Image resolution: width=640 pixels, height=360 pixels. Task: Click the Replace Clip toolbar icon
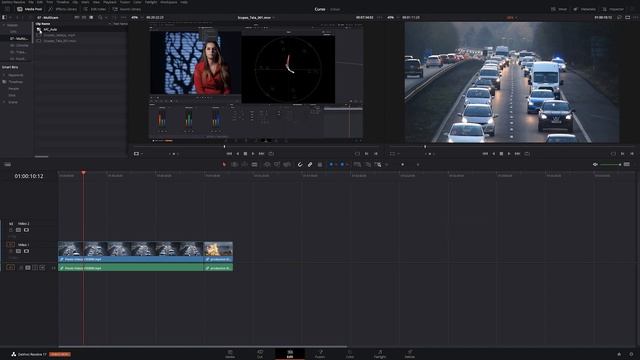coord(287,164)
